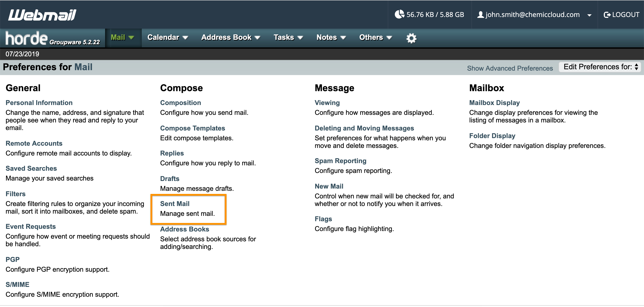The width and height of the screenshot is (644, 307).
Task: Expand the Calendar menu arrow
Action: pos(185,38)
